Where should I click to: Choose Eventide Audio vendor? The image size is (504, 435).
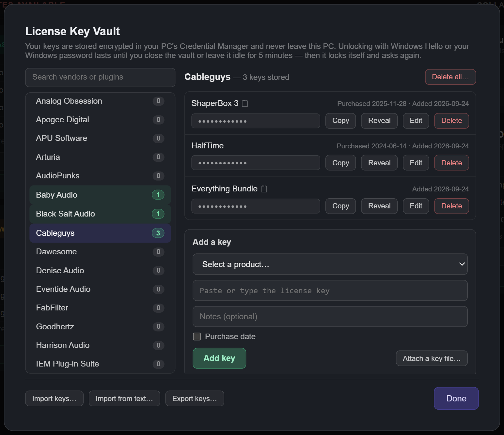click(x=100, y=289)
